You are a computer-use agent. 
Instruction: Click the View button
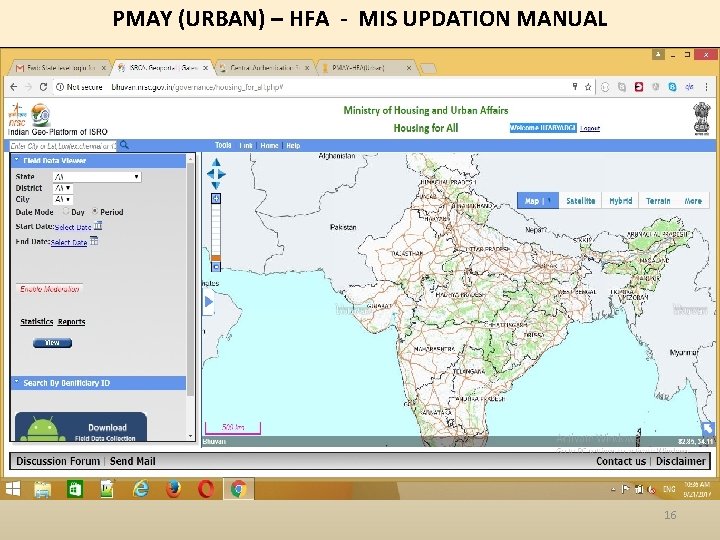pyautogui.click(x=52, y=343)
